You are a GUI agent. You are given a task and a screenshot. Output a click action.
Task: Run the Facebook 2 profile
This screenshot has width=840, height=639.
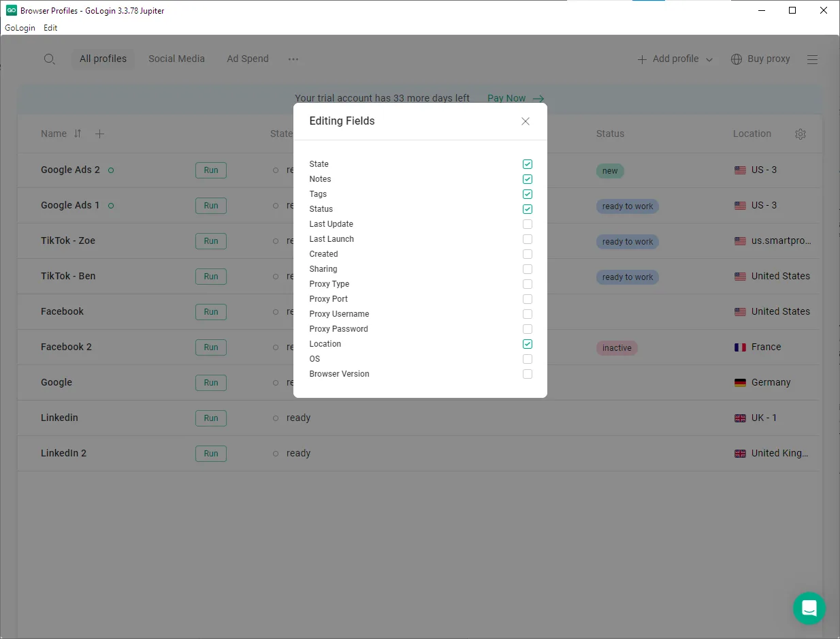pyautogui.click(x=211, y=347)
